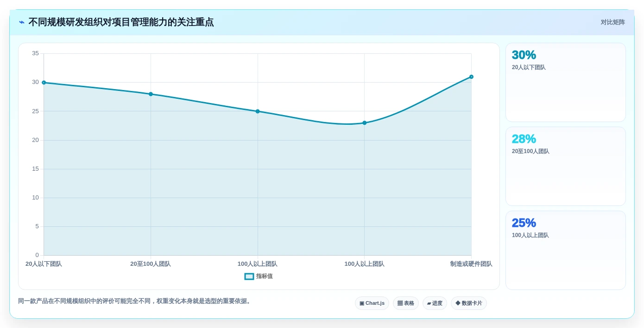644x328 pixels.
Task: Click the chart data point at value 23
Action: tap(365, 123)
